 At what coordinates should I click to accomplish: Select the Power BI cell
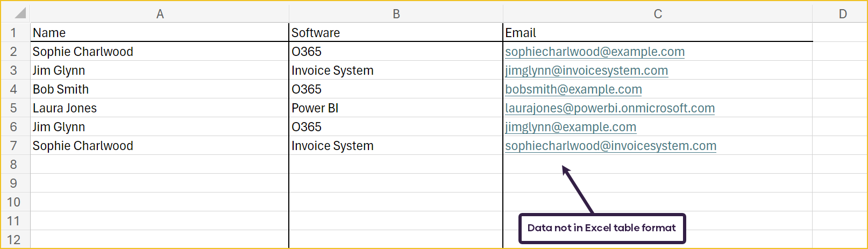pyautogui.click(x=396, y=108)
